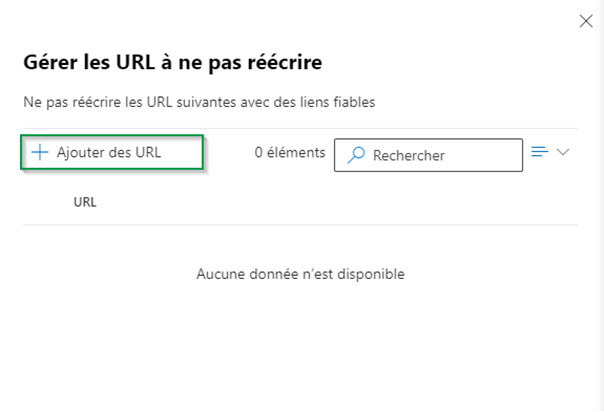Close the Gérer les URL panel

tap(586, 21)
